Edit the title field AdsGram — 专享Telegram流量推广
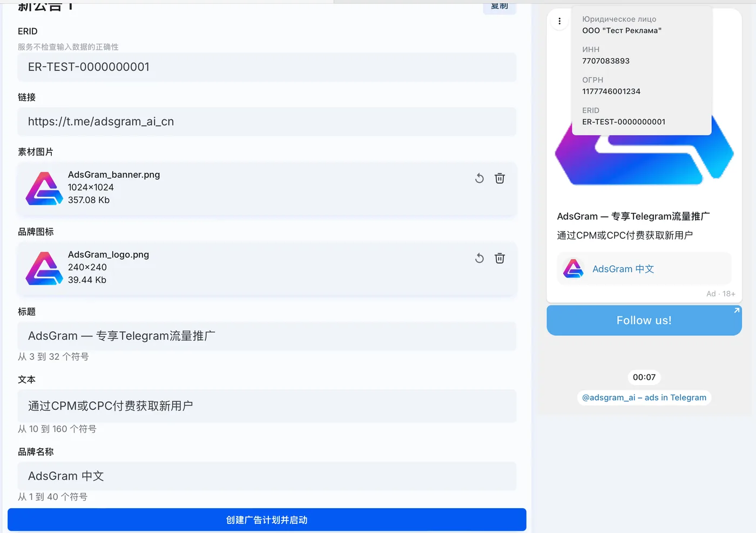The height and width of the screenshot is (533, 756). pyautogui.click(x=267, y=336)
